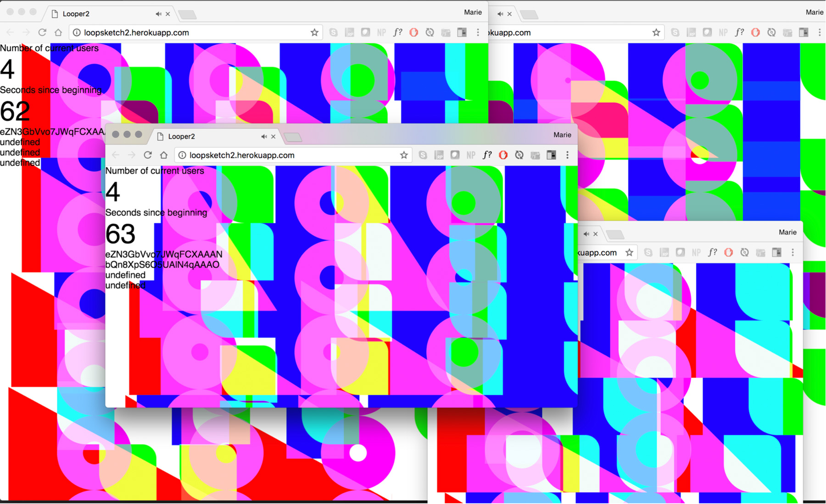Viewport: 826px width, 504px height.
Task: Open the three-dot menu in the top-right window
Action: 820,32
